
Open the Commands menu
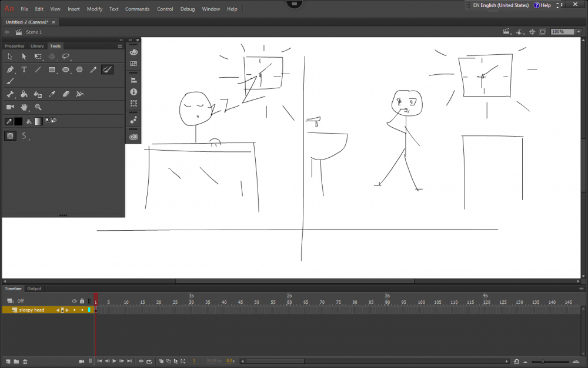click(137, 9)
